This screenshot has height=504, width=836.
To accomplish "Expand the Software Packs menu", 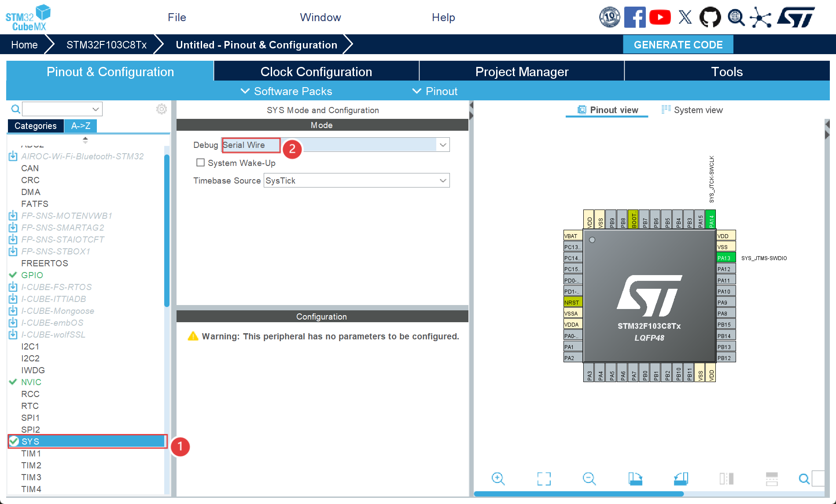I will click(x=287, y=91).
